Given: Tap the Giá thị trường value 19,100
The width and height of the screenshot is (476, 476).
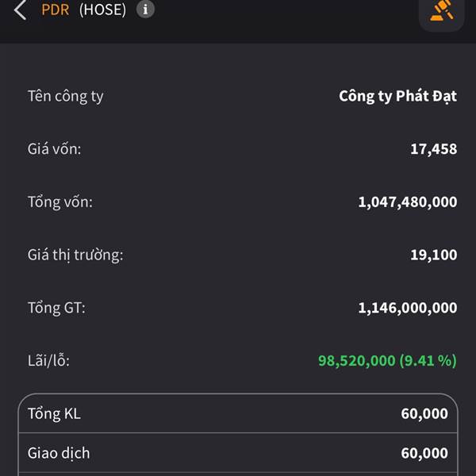Looking at the screenshot, I should (x=433, y=255).
